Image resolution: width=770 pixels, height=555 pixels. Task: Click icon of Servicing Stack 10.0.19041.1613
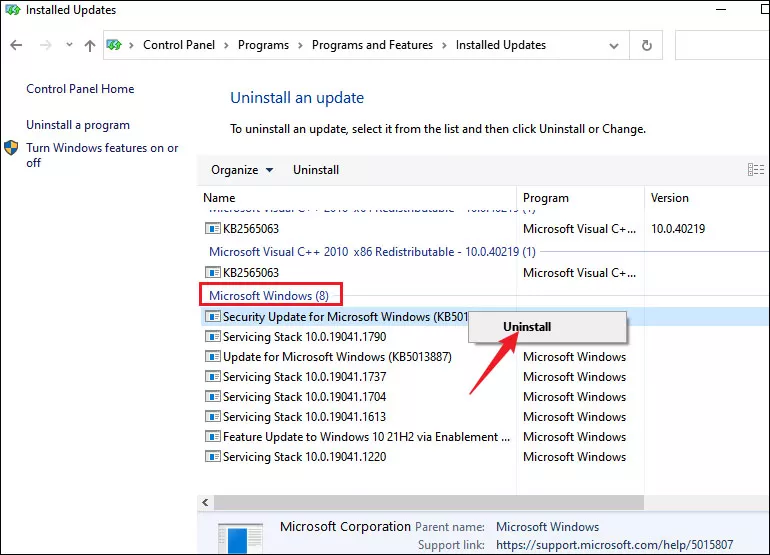click(x=213, y=417)
